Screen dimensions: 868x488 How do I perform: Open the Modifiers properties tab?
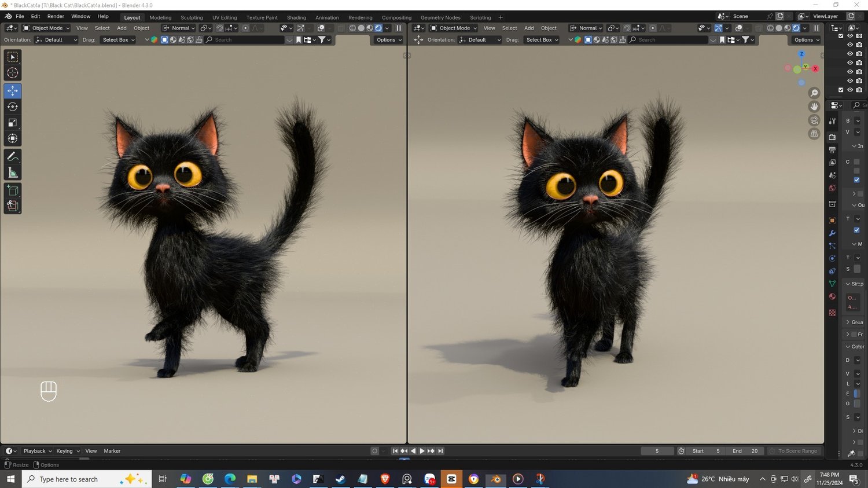point(832,233)
